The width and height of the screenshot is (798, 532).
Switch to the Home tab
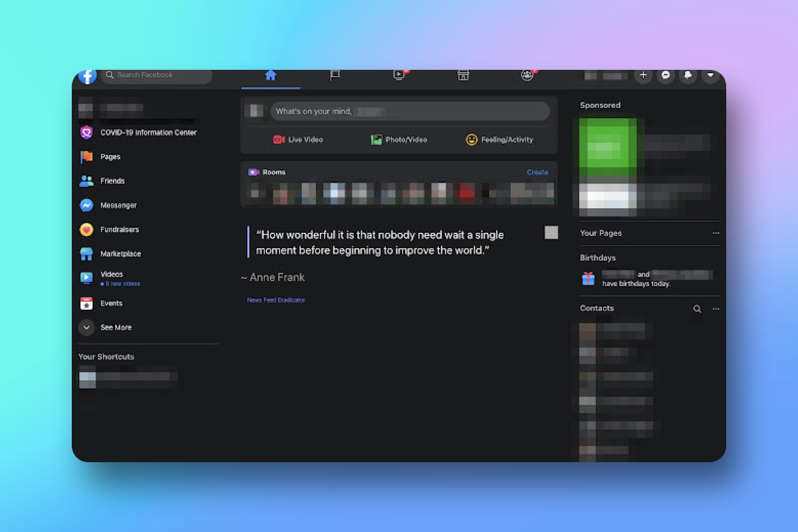[x=271, y=75]
